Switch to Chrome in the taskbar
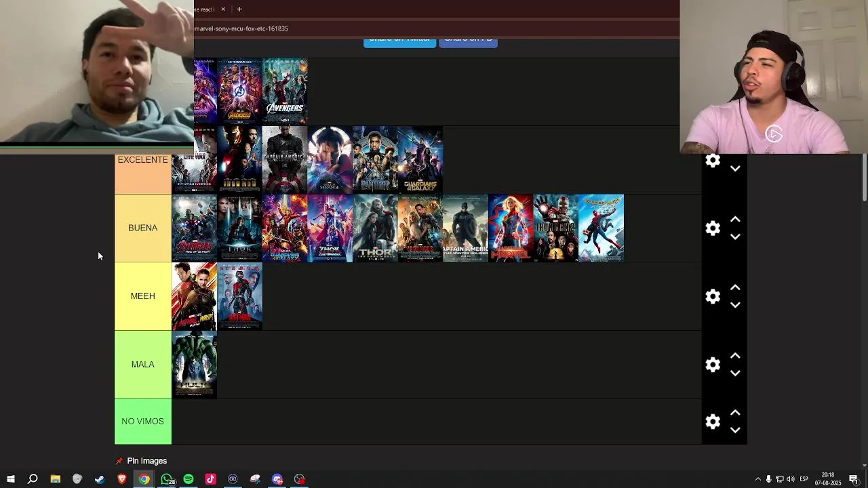This screenshot has width=868, height=488. tap(144, 479)
